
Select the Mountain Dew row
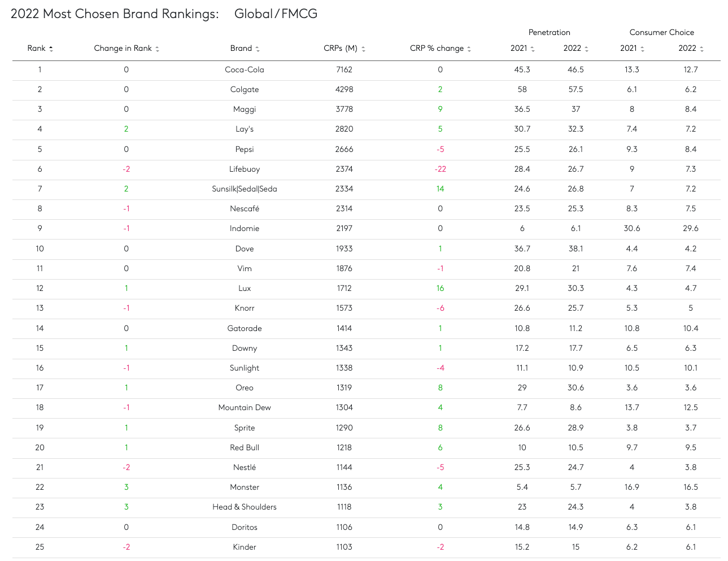click(367, 408)
